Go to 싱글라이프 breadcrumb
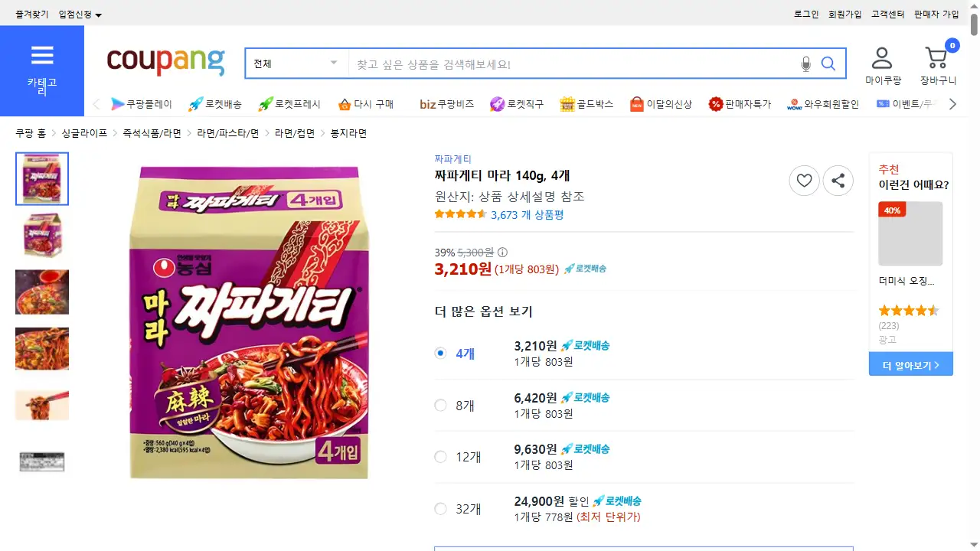Image resolution: width=980 pixels, height=551 pixels. coord(84,133)
